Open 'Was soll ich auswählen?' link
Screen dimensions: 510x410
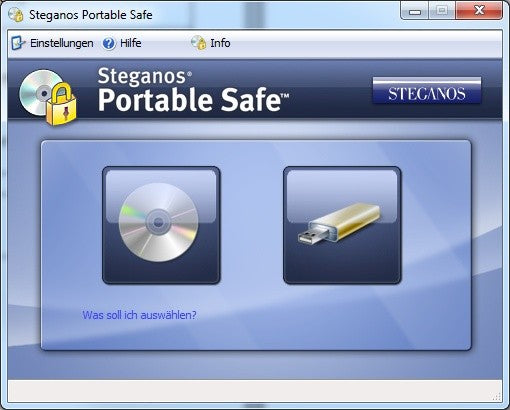[139, 315]
